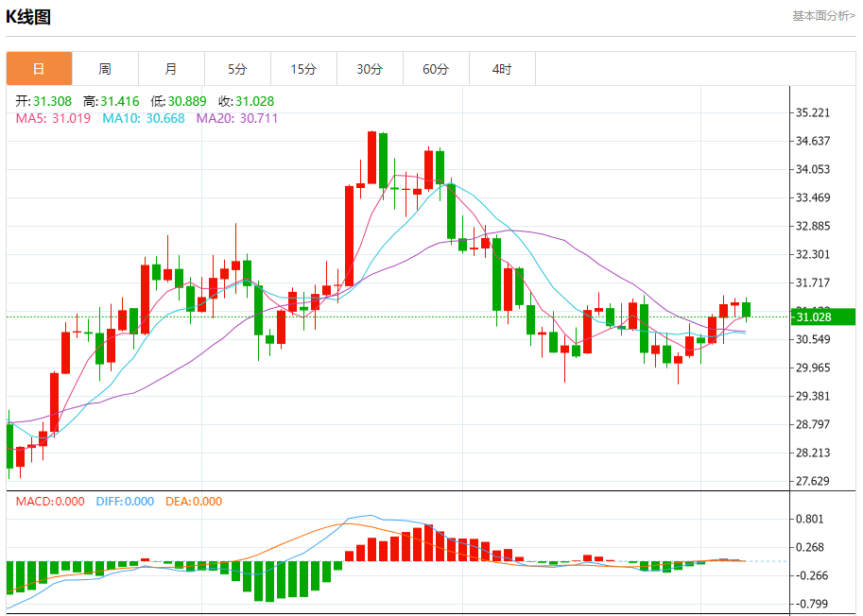863x616 pixels.
Task: Click the tallest red candlestick near 34.637
Action: pyautogui.click(x=372, y=158)
